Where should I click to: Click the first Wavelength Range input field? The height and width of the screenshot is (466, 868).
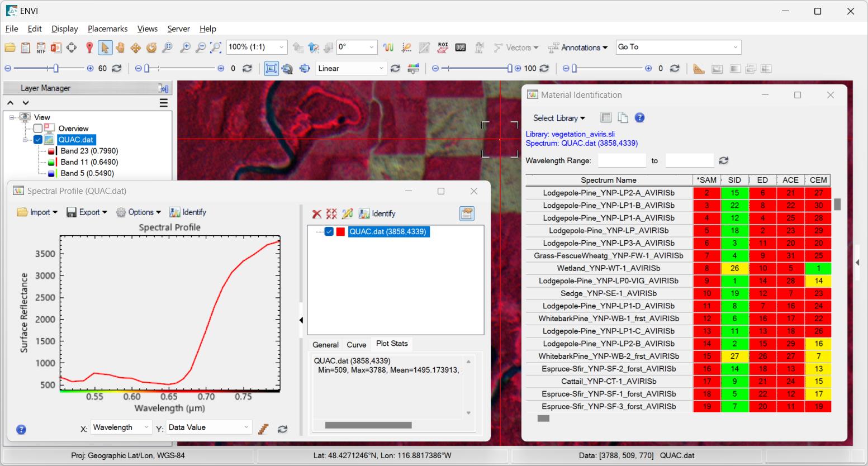click(622, 161)
